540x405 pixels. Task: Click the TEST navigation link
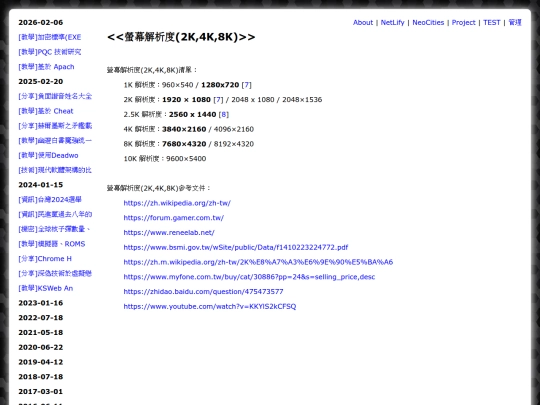(491, 22)
